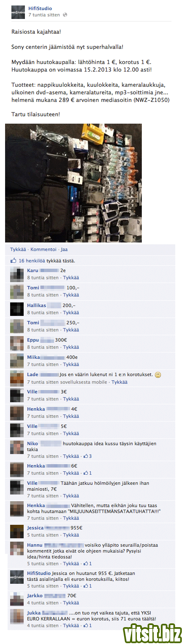The width and height of the screenshot is (182, 644).
Task: Click the like-count thumb on Henkka's 6€ comment
Action: (x=86, y=473)
